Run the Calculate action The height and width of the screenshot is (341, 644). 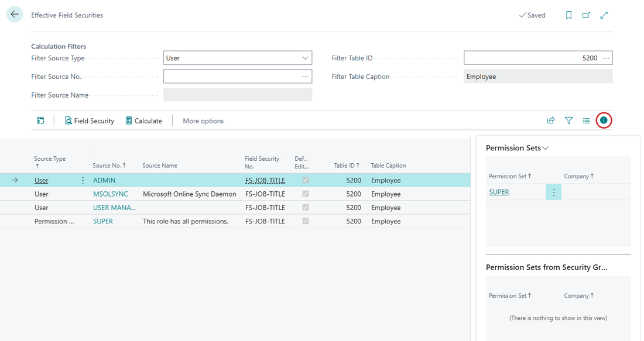point(144,120)
